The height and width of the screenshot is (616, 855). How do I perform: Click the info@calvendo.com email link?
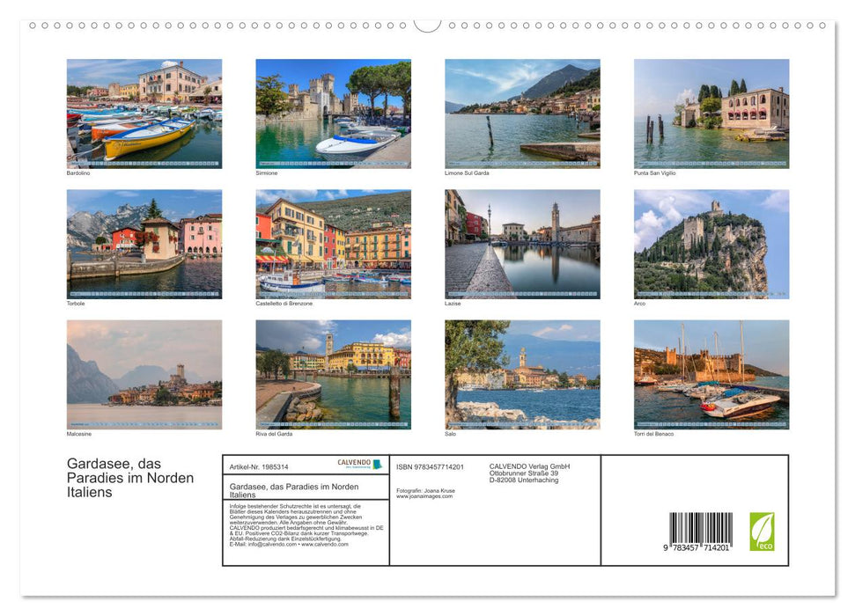[264, 546]
